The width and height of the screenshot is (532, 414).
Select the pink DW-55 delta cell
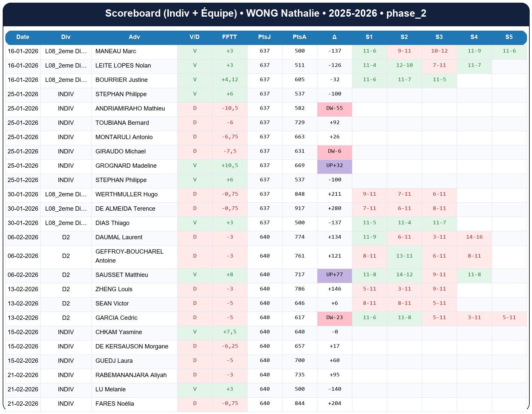(334, 108)
